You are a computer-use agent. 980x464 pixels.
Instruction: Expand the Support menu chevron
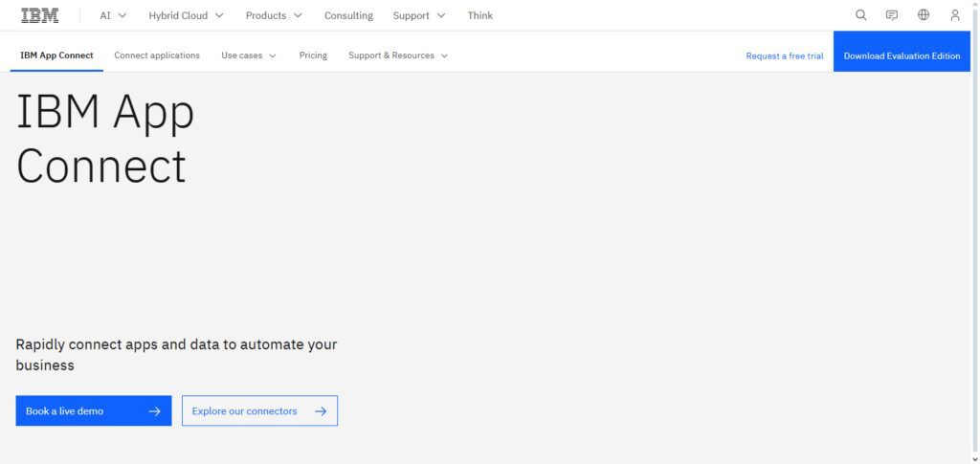(440, 15)
